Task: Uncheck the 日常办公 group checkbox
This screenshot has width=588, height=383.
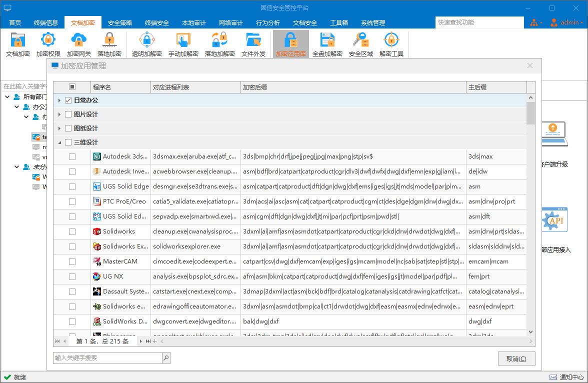Action: tap(68, 100)
